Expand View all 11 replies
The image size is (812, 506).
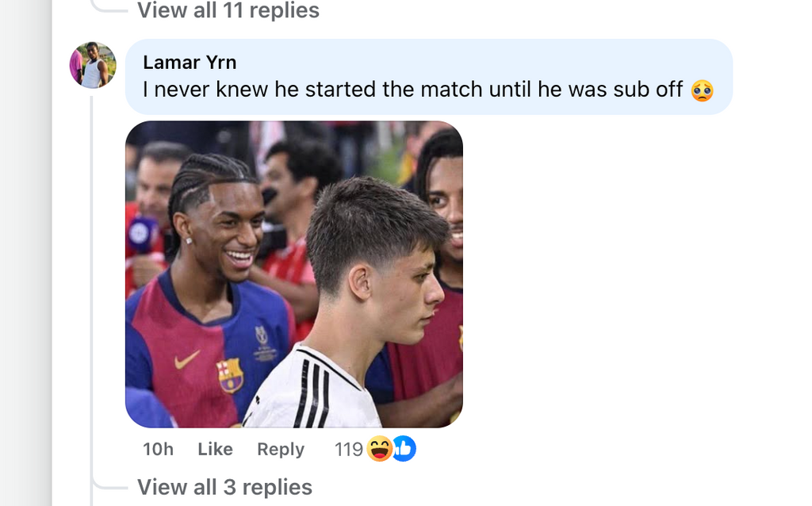tap(228, 10)
